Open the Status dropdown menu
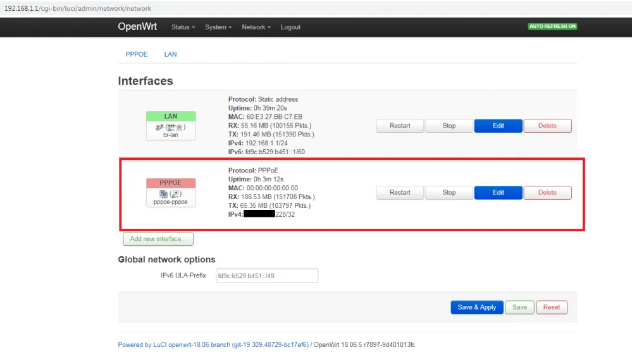 pos(183,27)
